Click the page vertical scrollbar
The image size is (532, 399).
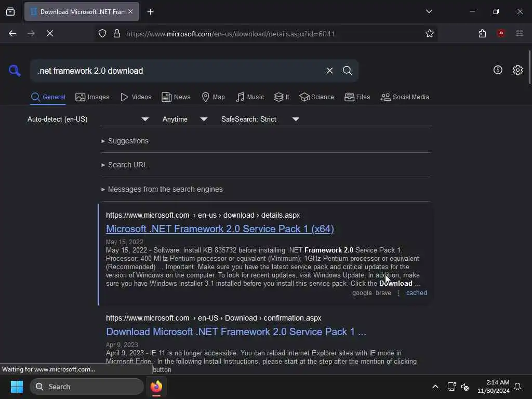click(529, 67)
